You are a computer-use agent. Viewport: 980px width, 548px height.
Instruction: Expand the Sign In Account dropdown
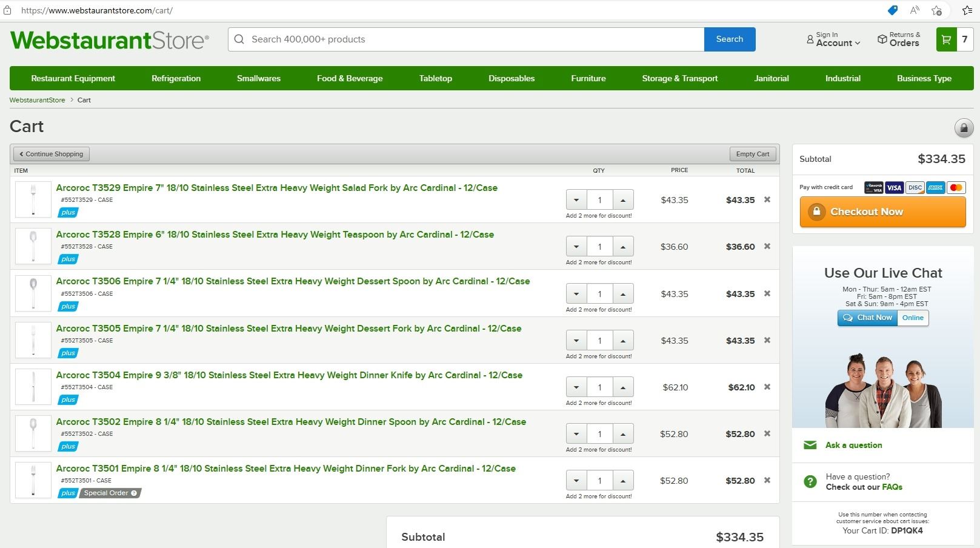pos(833,39)
